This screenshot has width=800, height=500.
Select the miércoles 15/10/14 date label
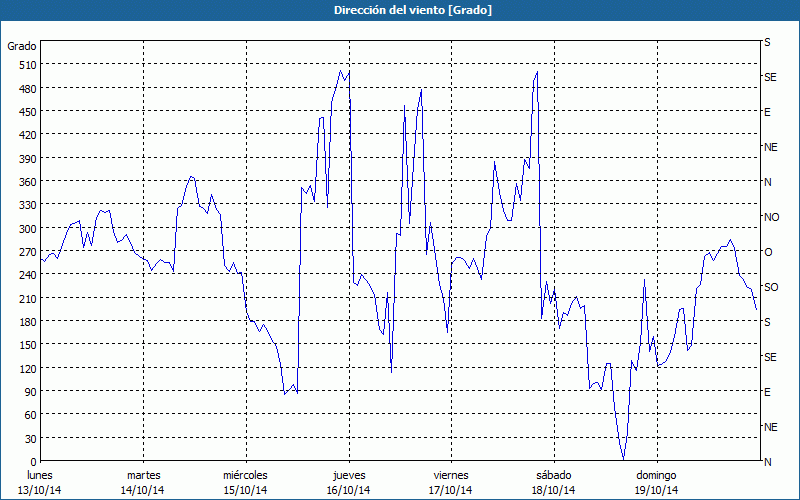click(245, 482)
